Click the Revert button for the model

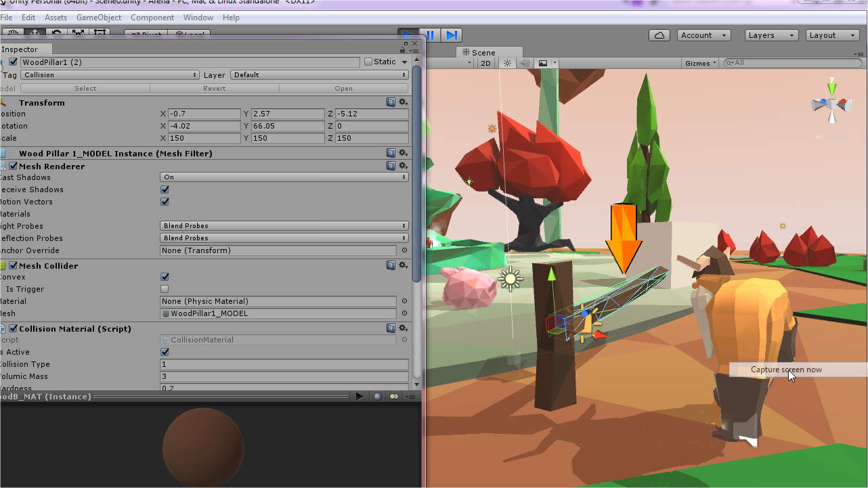pyautogui.click(x=214, y=88)
